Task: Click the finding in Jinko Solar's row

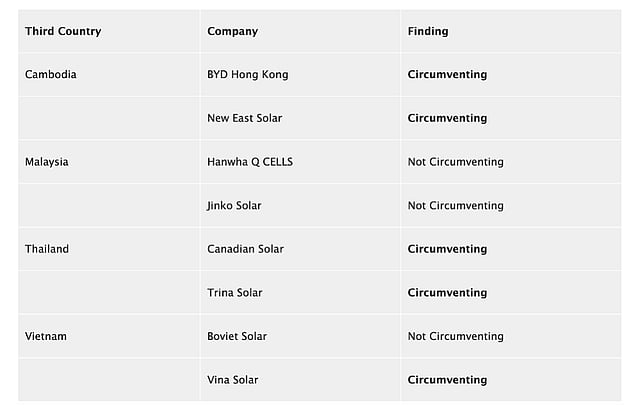Action: (x=456, y=205)
